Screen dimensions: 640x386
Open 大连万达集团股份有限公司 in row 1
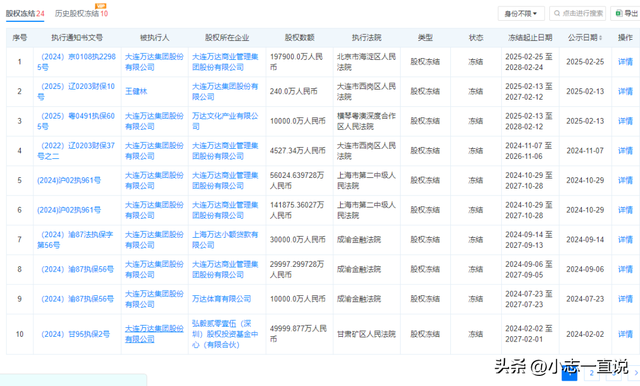tap(154, 62)
